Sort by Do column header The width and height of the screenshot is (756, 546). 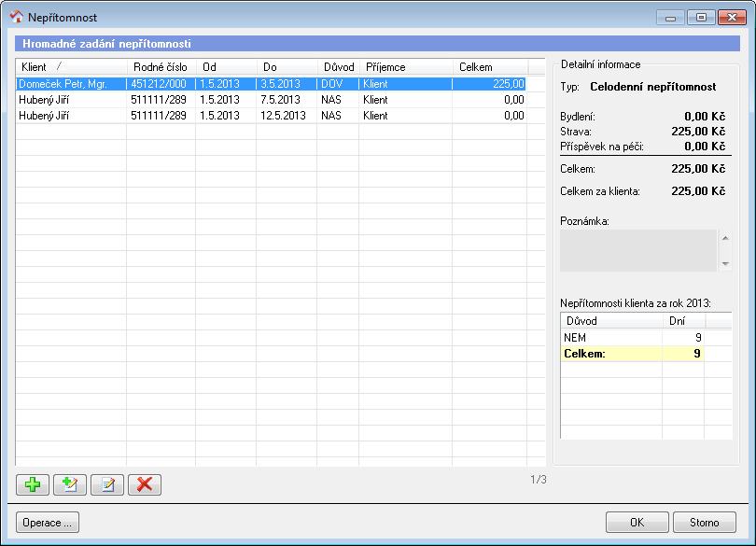(x=287, y=67)
